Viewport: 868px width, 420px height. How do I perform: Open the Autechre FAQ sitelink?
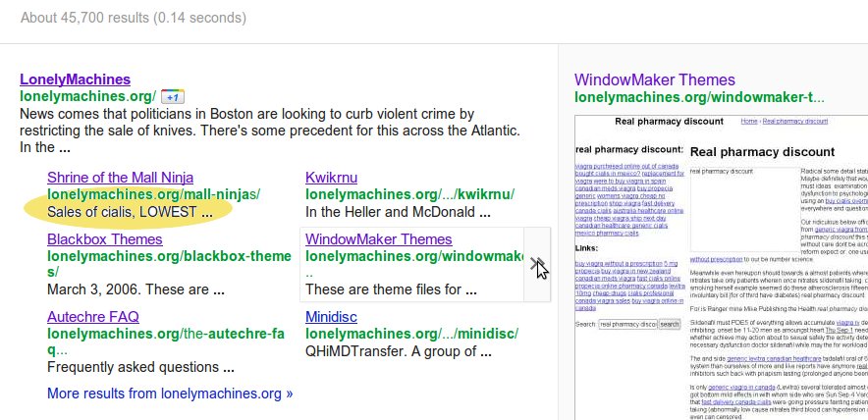[x=93, y=317]
